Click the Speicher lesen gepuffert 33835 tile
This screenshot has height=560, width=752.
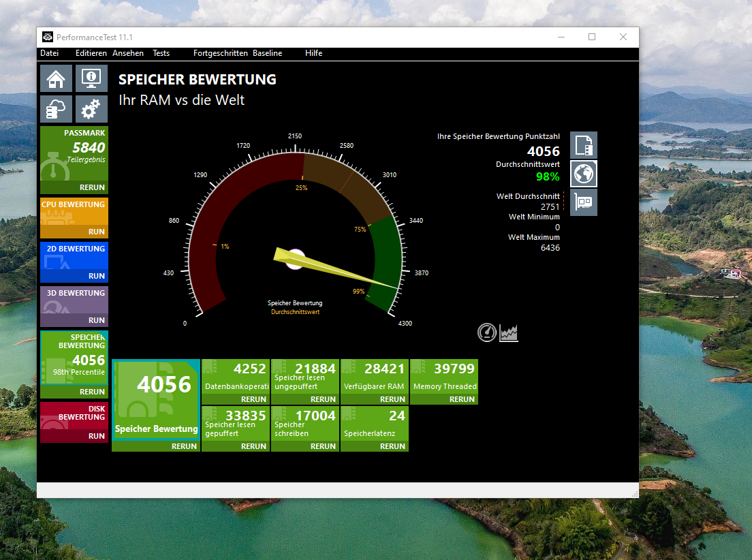click(x=236, y=423)
